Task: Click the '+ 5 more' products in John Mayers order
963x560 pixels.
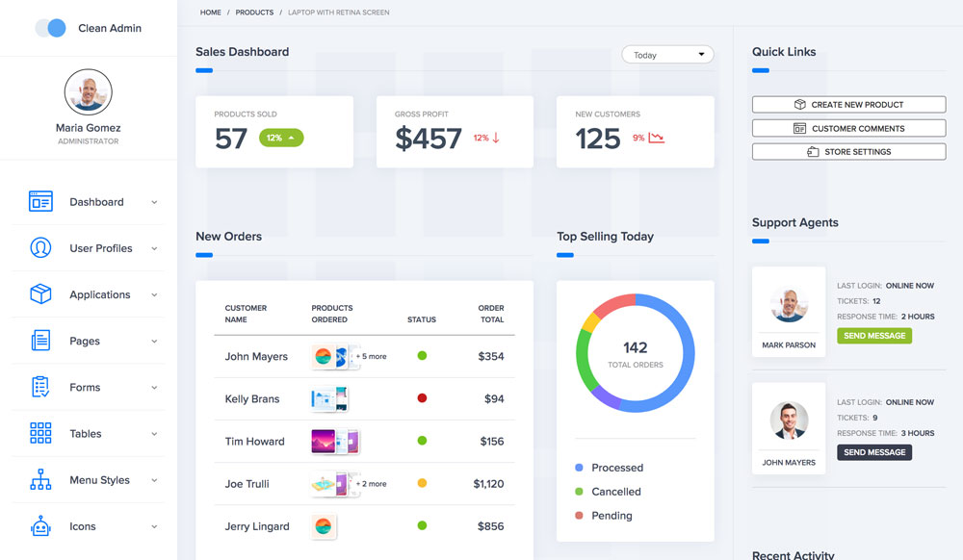Action: [371, 356]
